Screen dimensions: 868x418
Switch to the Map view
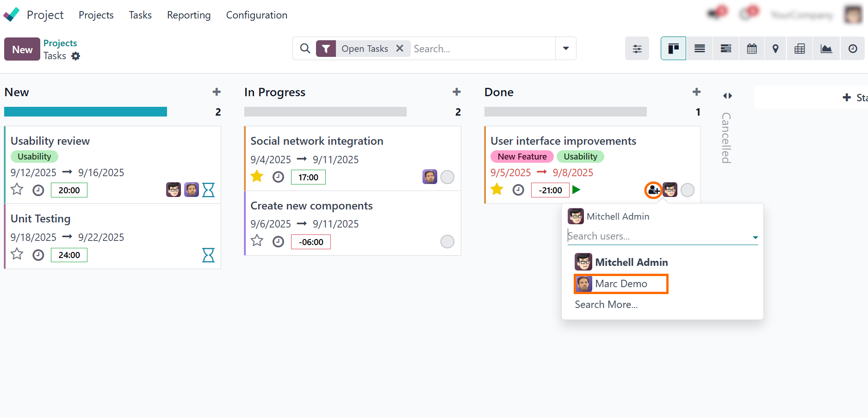pyautogui.click(x=775, y=48)
